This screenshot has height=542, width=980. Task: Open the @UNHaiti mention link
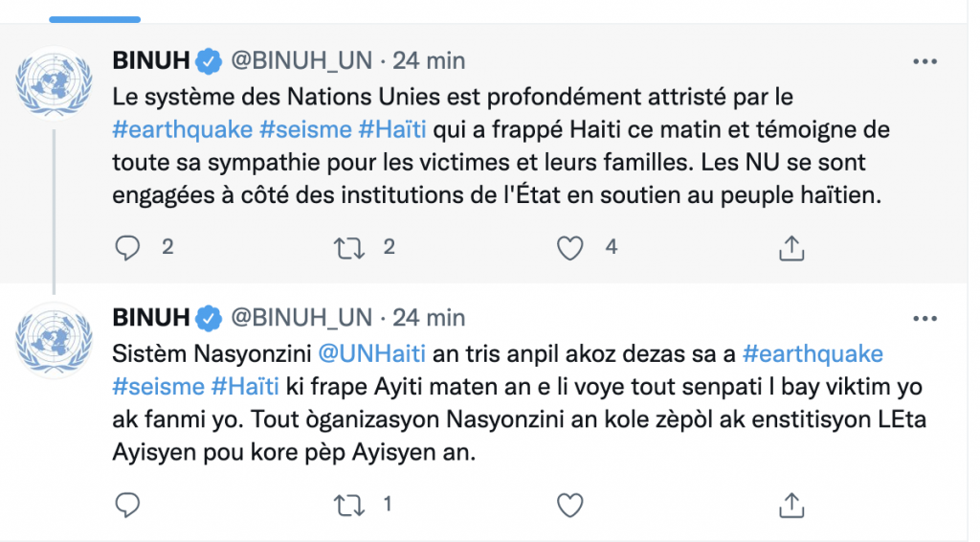[370, 354]
